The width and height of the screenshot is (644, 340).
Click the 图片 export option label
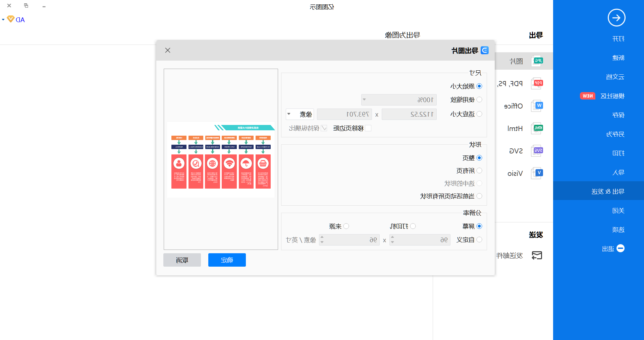516,61
